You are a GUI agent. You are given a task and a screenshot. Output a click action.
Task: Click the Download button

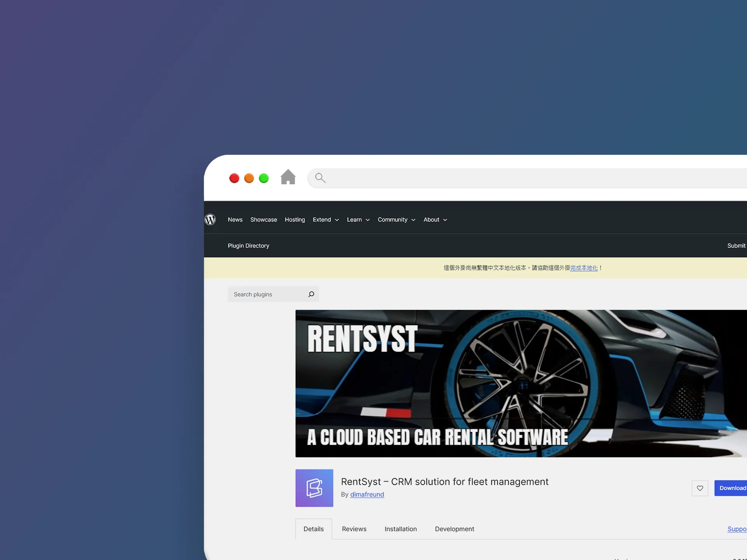731,488
